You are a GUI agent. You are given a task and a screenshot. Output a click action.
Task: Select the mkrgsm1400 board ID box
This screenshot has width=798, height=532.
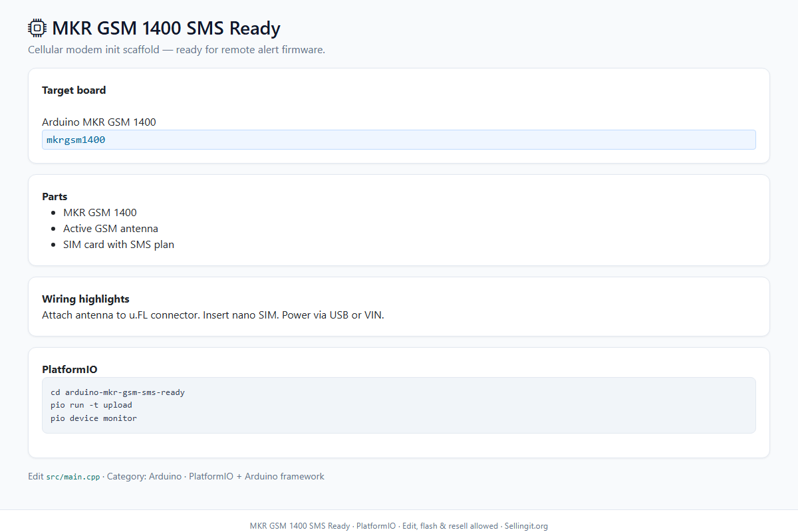tap(399, 140)
